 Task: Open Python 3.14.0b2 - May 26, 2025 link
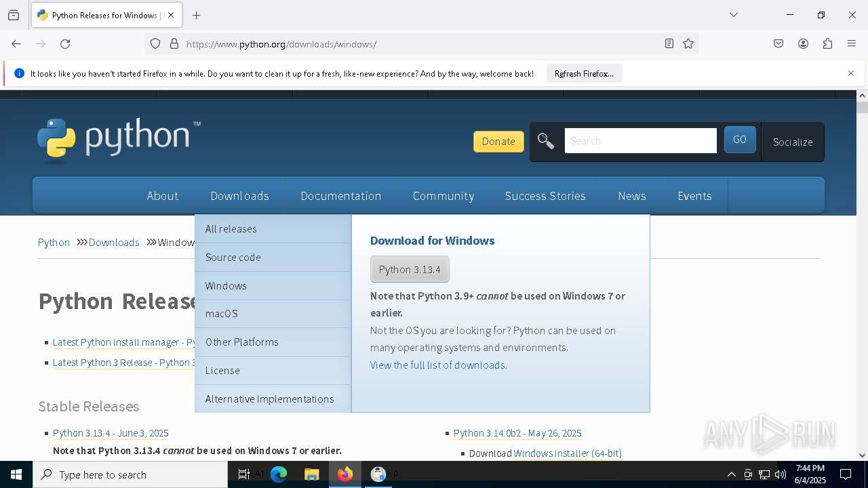pyautogui.click(x=517, y=433)
